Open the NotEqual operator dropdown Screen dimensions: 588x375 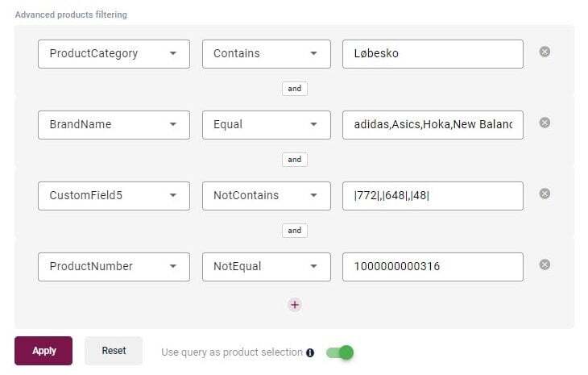point(266,267)
